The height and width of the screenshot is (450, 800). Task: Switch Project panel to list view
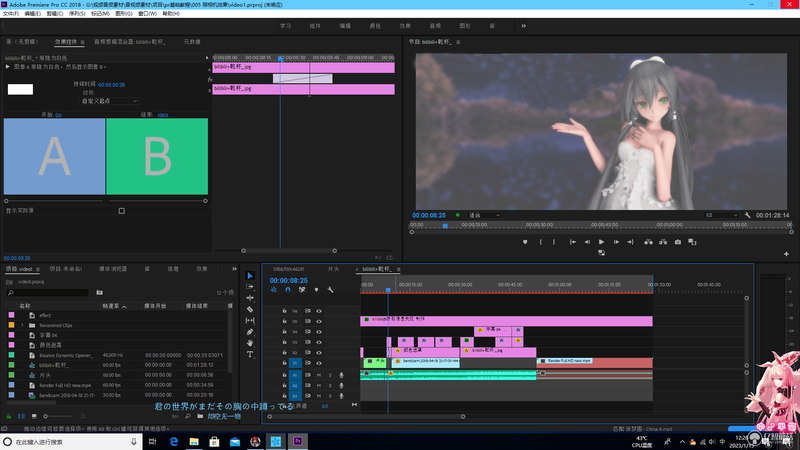click(21, 416)
